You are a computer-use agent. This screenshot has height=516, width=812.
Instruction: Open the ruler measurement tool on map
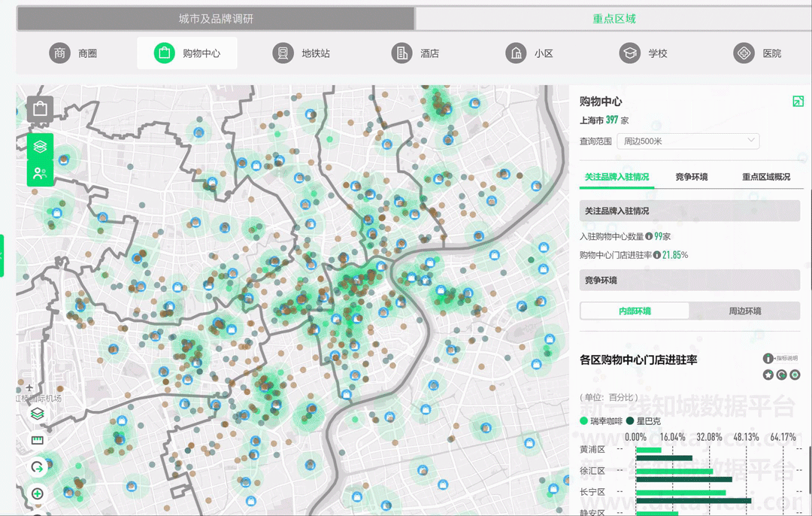point(38,440)
